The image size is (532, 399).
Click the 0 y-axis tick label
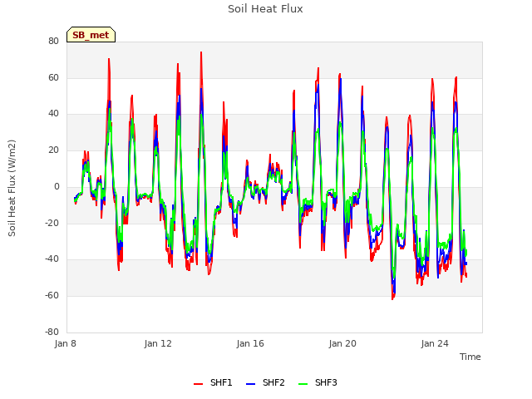coord(57,186)
